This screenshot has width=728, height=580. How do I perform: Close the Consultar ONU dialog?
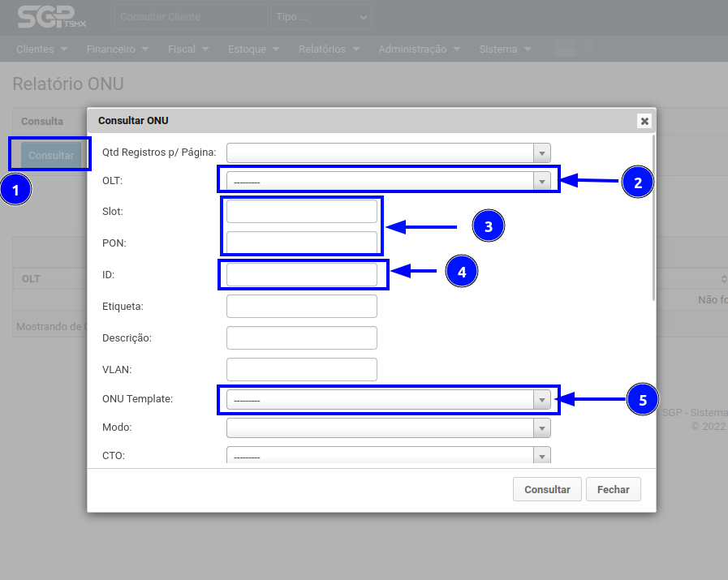644,121
